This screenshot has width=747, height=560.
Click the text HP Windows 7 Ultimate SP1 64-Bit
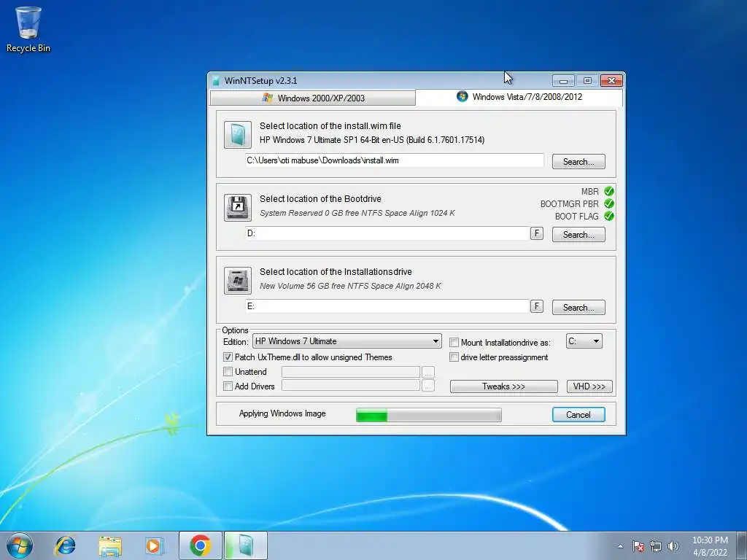coord(372,140)
